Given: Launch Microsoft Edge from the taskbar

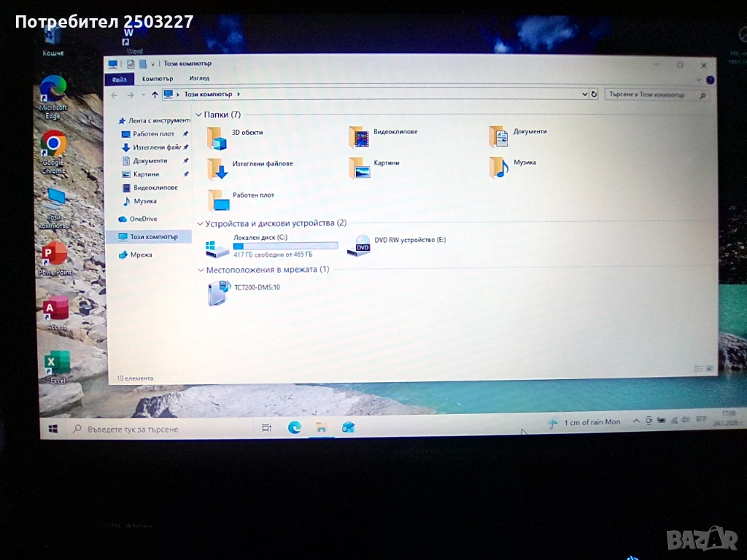Looking at the screenshot, I should coord(294,428).
